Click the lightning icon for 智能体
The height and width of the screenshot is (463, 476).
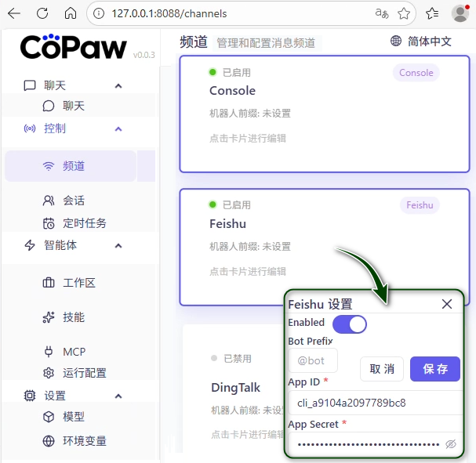point(30,245)
